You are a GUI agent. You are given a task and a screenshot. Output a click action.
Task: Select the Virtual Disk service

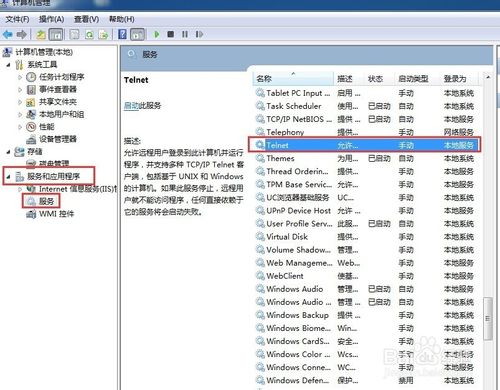[366, 237]
